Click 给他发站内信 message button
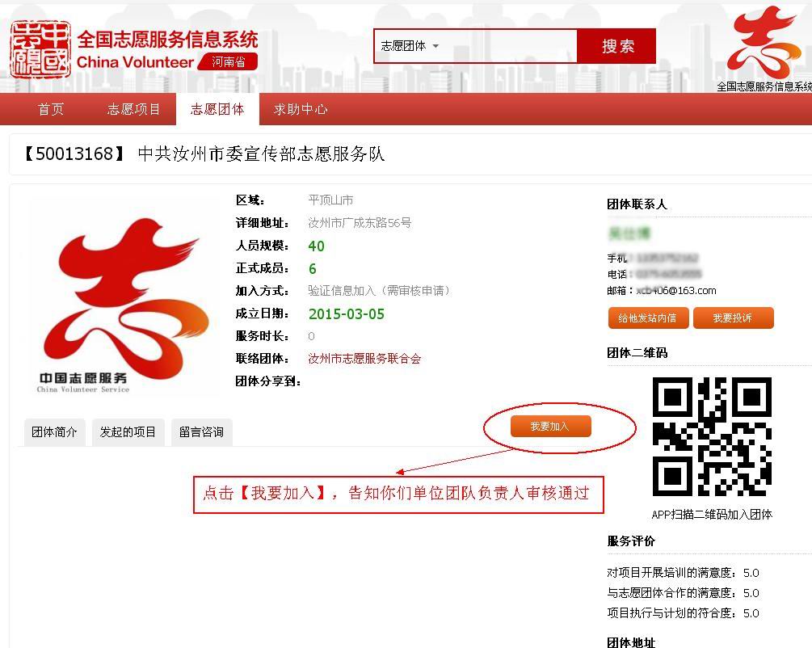812x648 pixels. 648,318
